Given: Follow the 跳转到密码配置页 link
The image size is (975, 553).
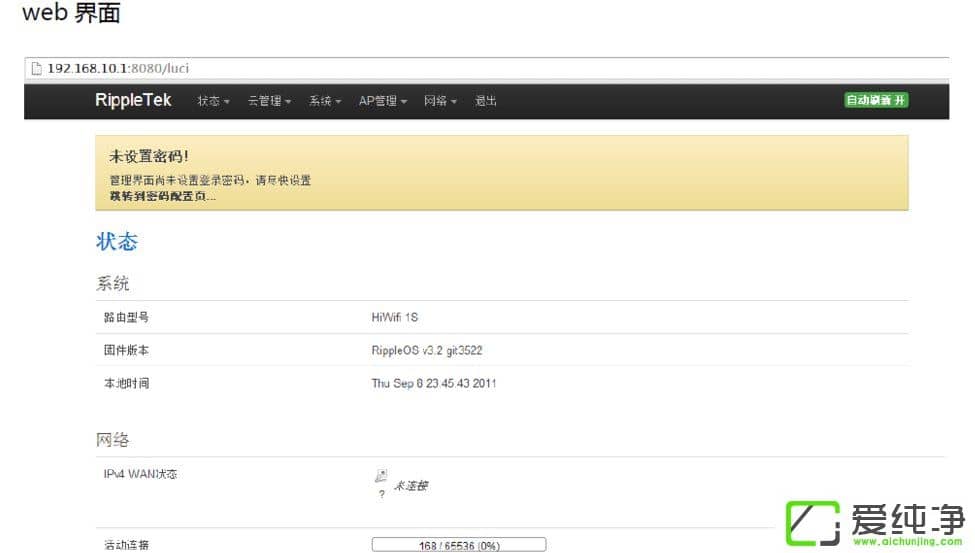Looking at the screenshot, I should [162, 196].
